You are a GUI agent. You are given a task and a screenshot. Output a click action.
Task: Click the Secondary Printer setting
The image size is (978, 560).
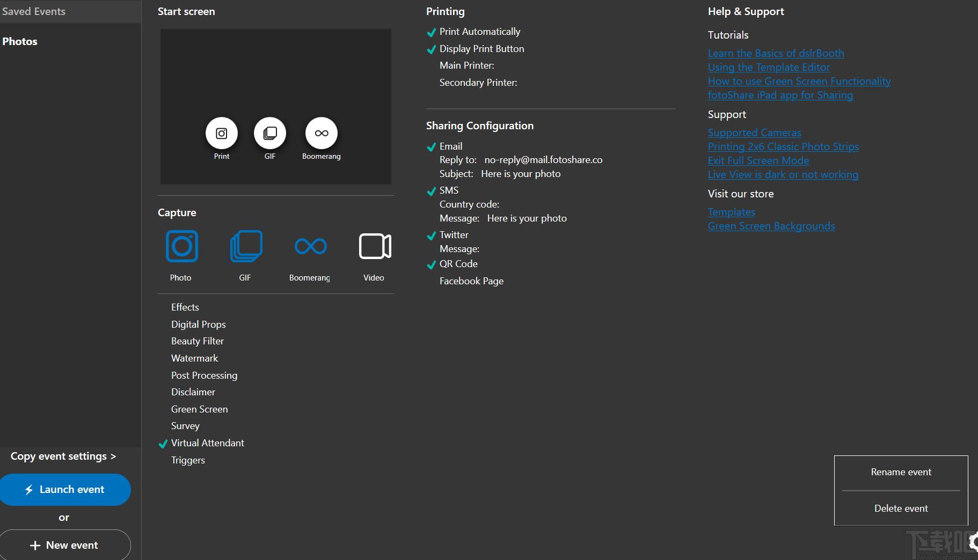pos(478,82)
